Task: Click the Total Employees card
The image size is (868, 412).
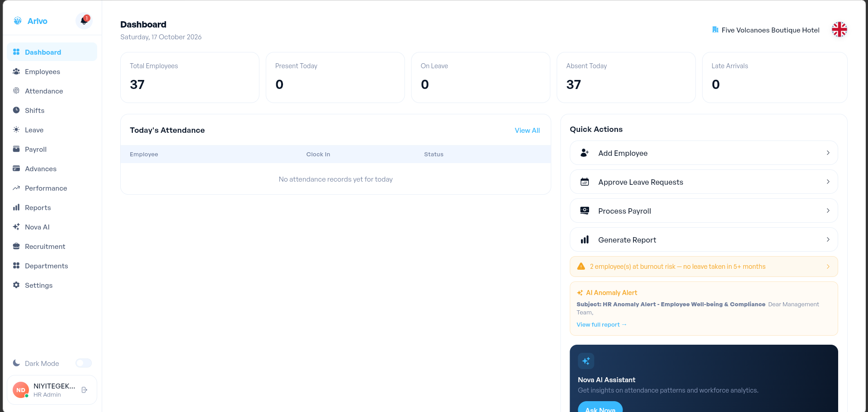Action: click(x=190, y=77)
